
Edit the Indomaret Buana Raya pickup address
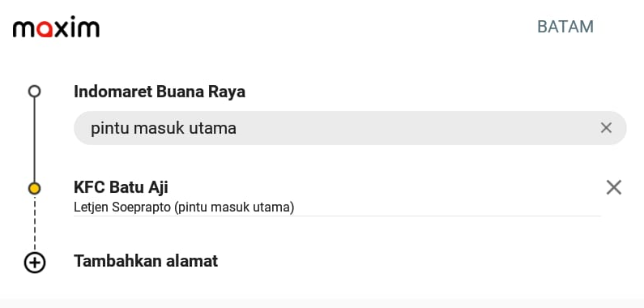point(160,92)
